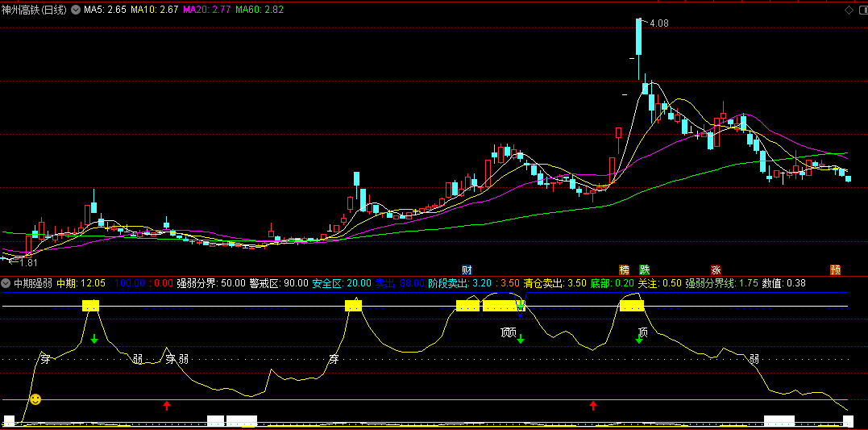Click 穿 label adjacent to a 弱 label
868x430 pixels.
[171, 359]
